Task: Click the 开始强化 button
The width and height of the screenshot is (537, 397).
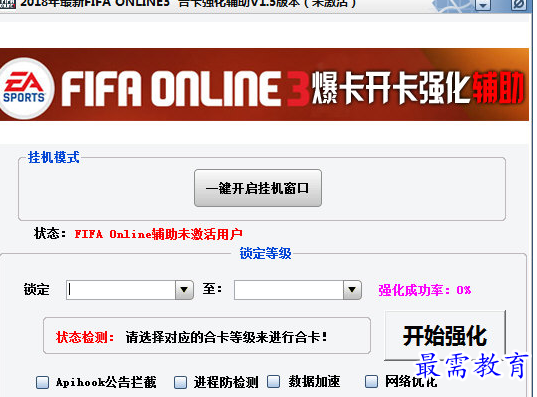Action: pyautogui.click(x=445, y=336)
